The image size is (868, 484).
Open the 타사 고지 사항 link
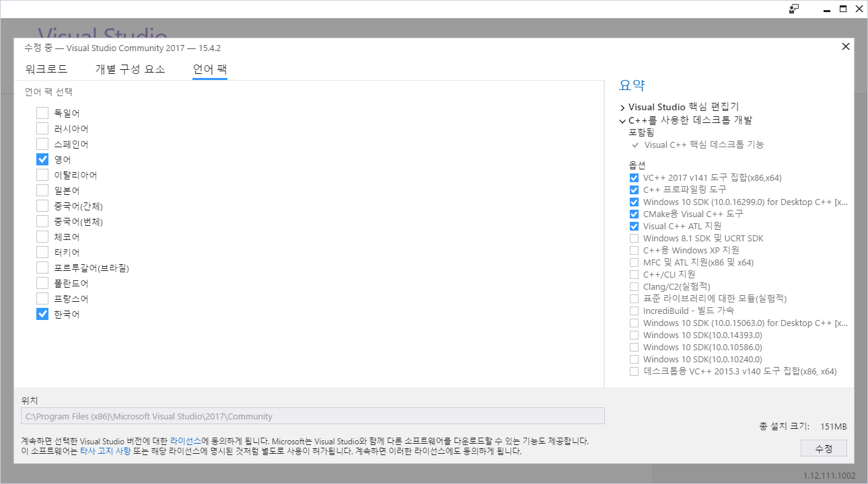tap(106, 452)
